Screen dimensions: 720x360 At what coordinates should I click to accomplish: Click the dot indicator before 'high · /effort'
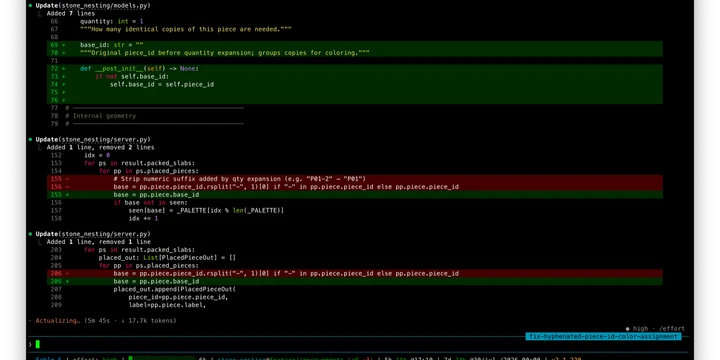[627, 329]
